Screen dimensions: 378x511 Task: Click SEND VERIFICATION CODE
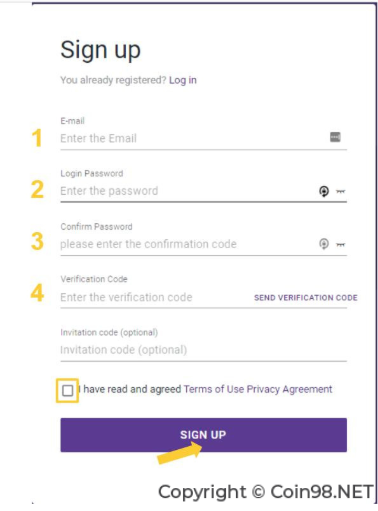306,298
